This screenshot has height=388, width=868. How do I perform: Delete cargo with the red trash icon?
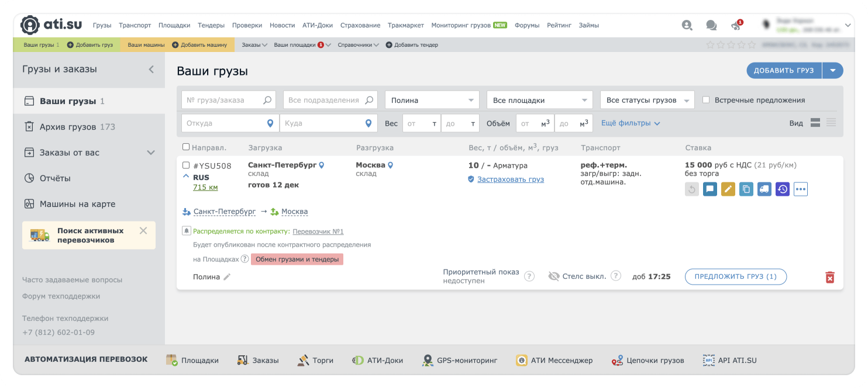[x=829, y=277]
